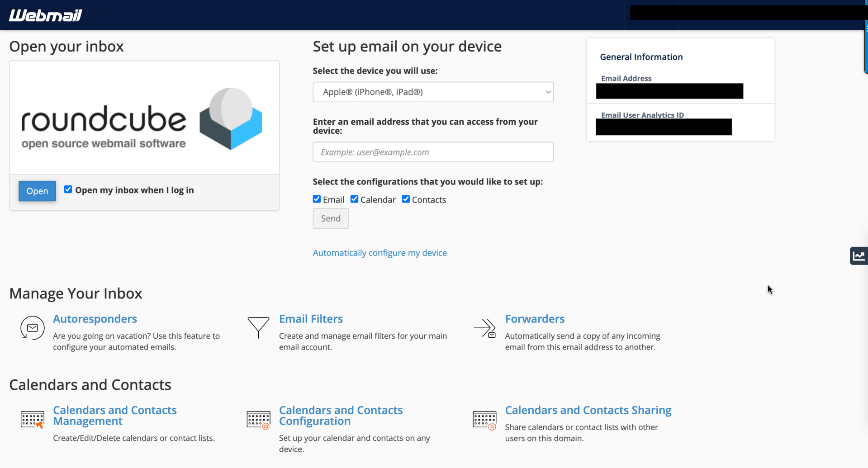Viewport: 868px width, 468px height.
Task: Uncheck the Calendar configuration checkbox
Action: (355, 199)
